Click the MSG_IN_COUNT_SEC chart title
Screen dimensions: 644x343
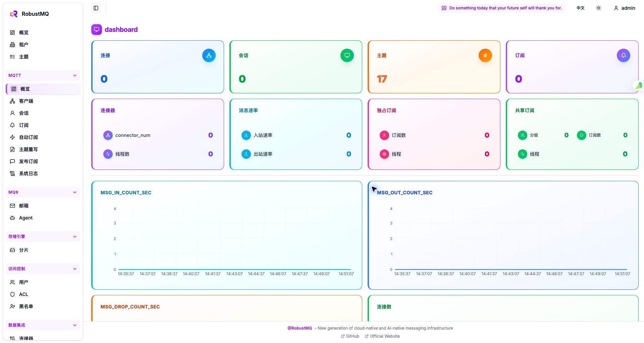coord(126,193)
